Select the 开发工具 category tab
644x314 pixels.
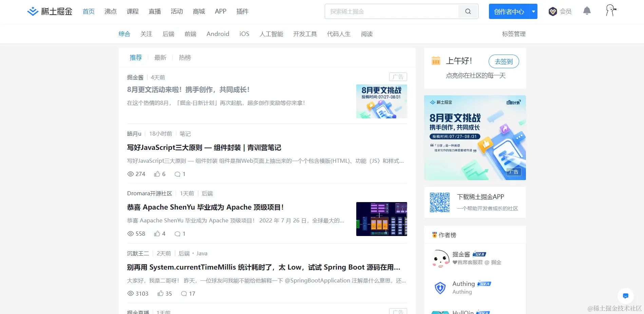pos(305,34)
